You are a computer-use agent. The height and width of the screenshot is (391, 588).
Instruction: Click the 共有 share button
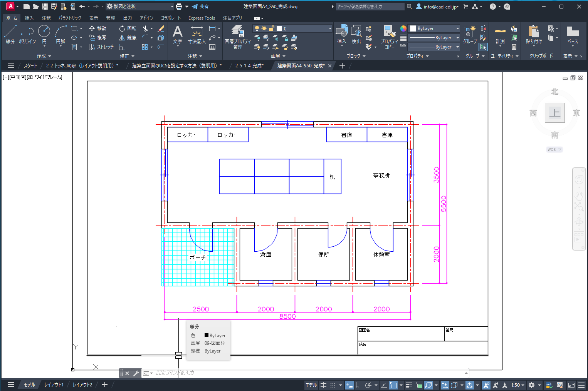click(200, 7)
